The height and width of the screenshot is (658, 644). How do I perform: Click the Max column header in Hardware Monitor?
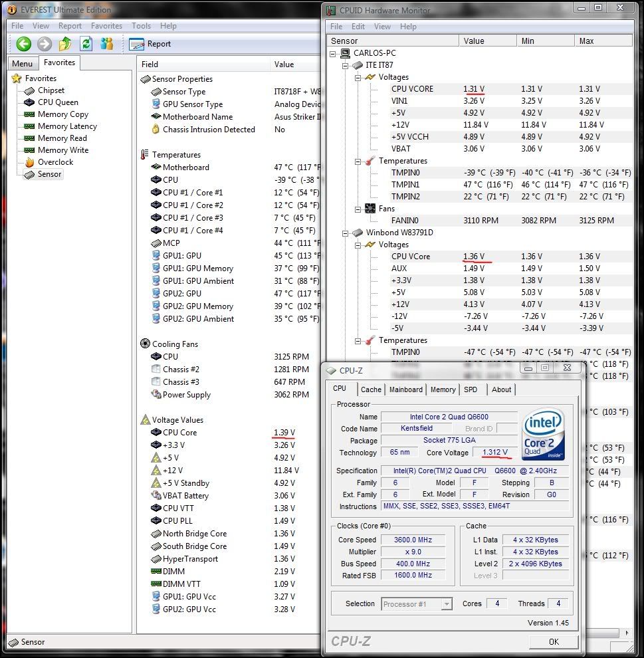pyautogui.click(x=603, y=41)
